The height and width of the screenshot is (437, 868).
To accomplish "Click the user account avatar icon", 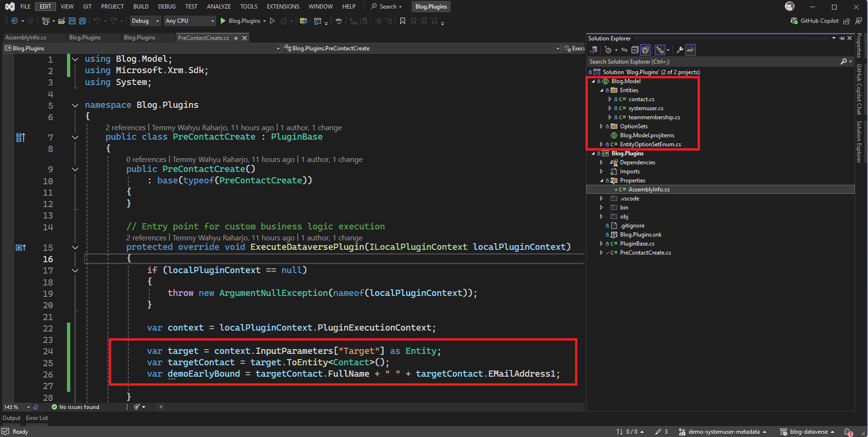I will (x=790, y=6).
